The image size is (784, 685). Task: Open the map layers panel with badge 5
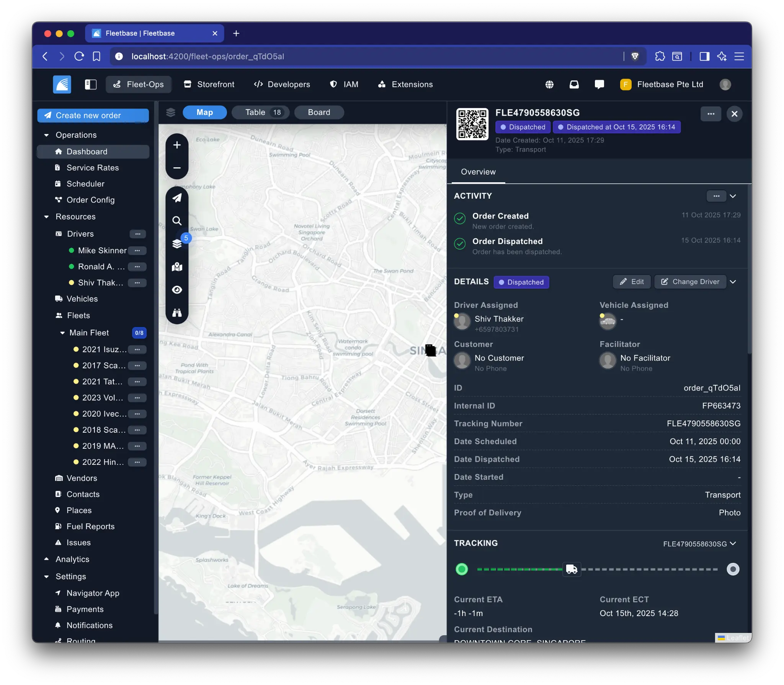coord(178,244)
